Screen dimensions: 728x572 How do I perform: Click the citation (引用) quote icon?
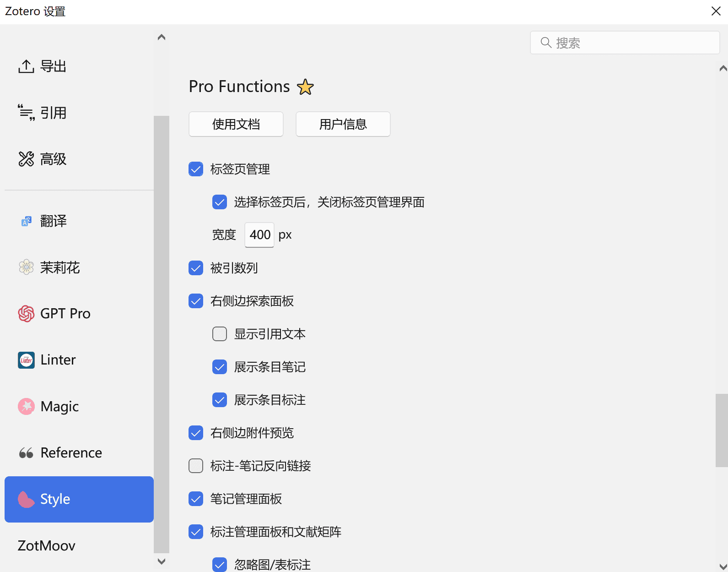26,113
